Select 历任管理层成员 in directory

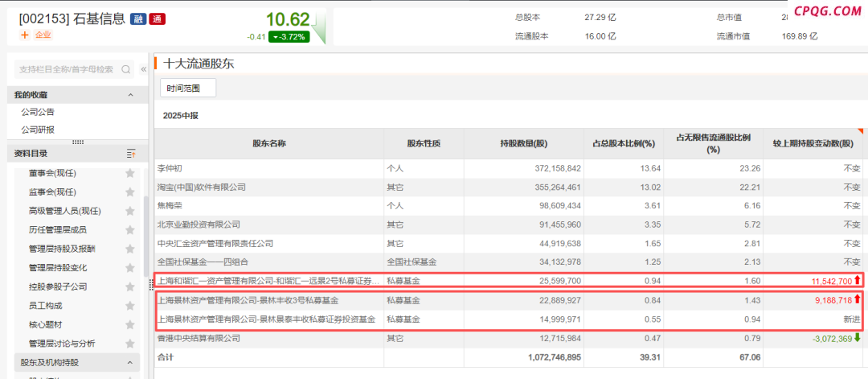tap(58, 230)
